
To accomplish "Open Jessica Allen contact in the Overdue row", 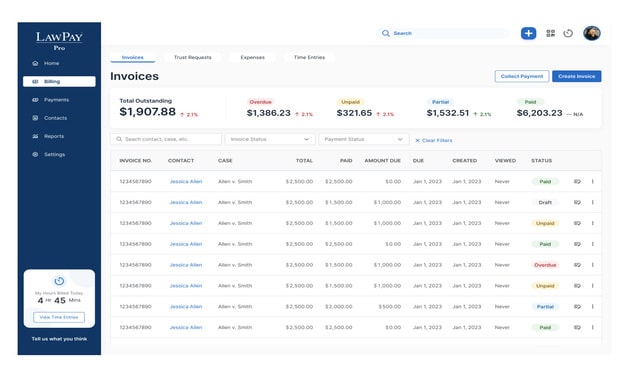I will tap(186, 265).
